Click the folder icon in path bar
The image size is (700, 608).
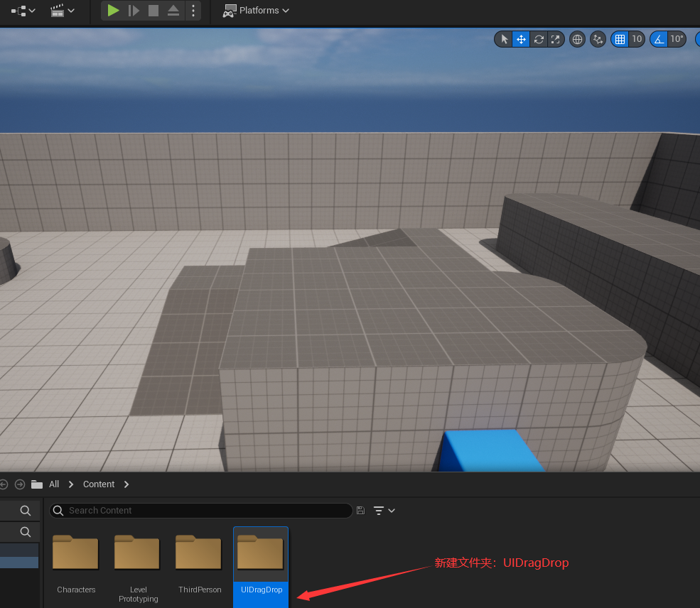point(37,484)
